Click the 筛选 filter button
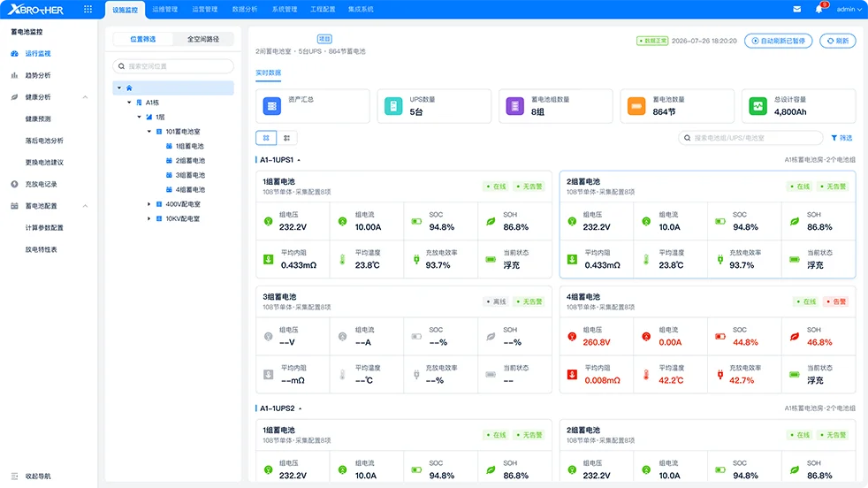868x488 pixels. click(x=841, y=138)
